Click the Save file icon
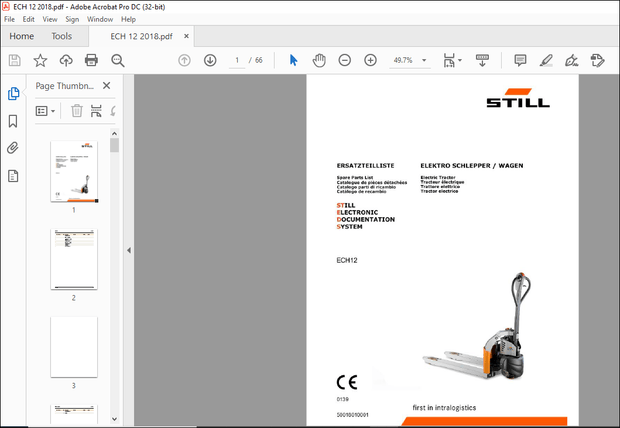Image resolution: width=620 pixels, height=428 pixels. coord(15,60)
